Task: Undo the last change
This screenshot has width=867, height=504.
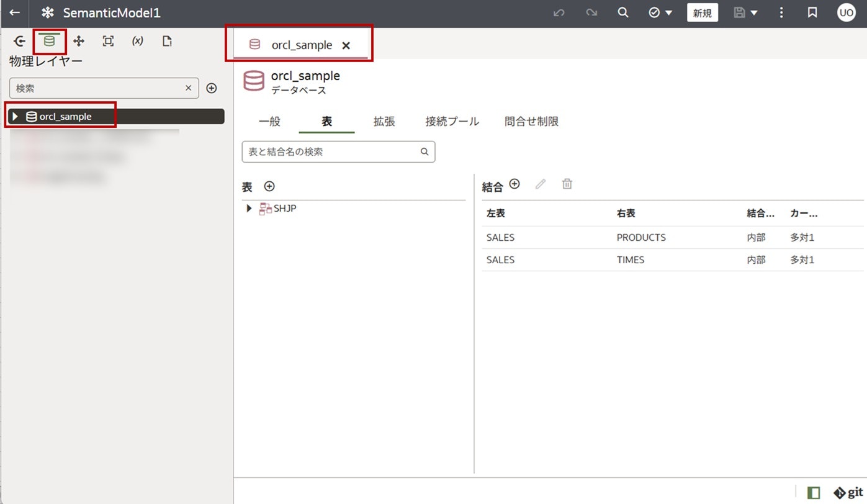Action: click(x=559, y=12)
